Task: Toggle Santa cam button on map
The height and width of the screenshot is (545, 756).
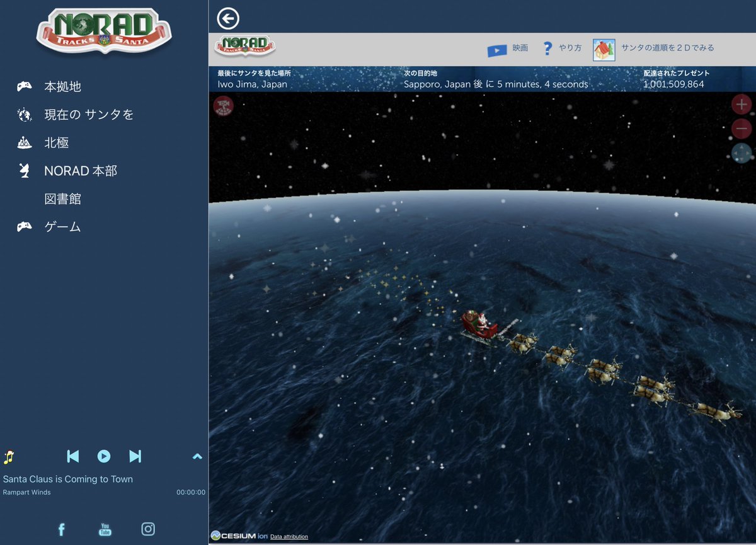Action: click(224, 106)
